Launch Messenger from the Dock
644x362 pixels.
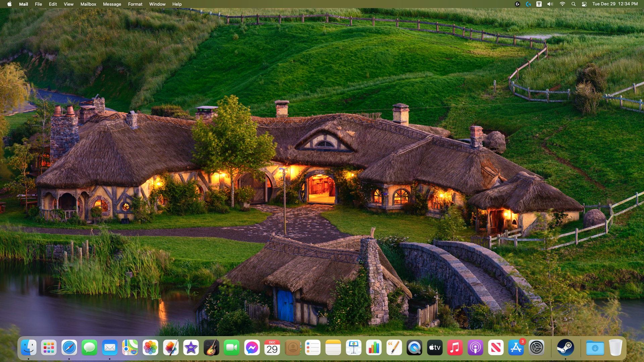coord(252,348)
